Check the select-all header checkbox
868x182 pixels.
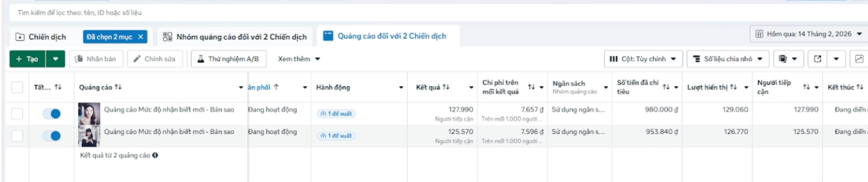pos(17,87)
